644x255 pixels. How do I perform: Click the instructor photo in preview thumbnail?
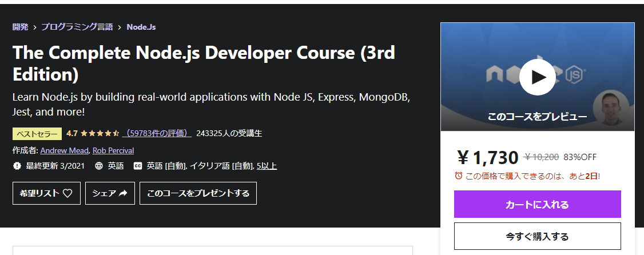point(610,107)
